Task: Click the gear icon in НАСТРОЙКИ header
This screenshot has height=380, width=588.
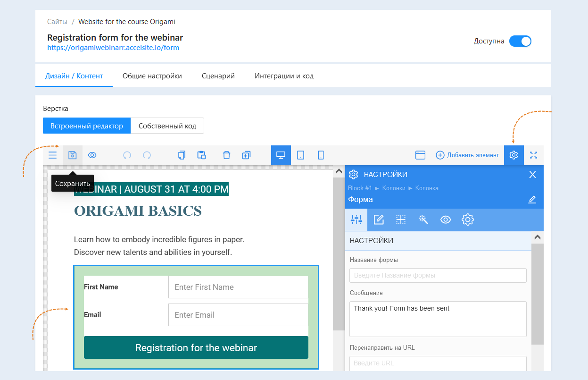Action: (x=353, y=175)
